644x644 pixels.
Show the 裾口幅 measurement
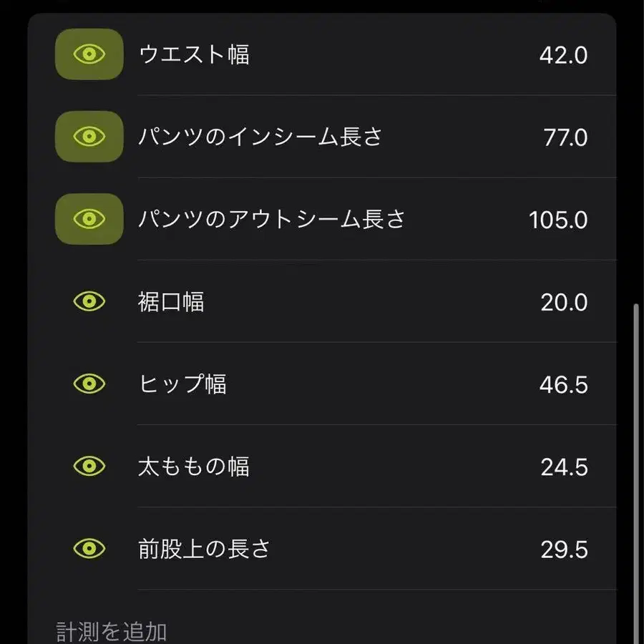click(89, 301)
